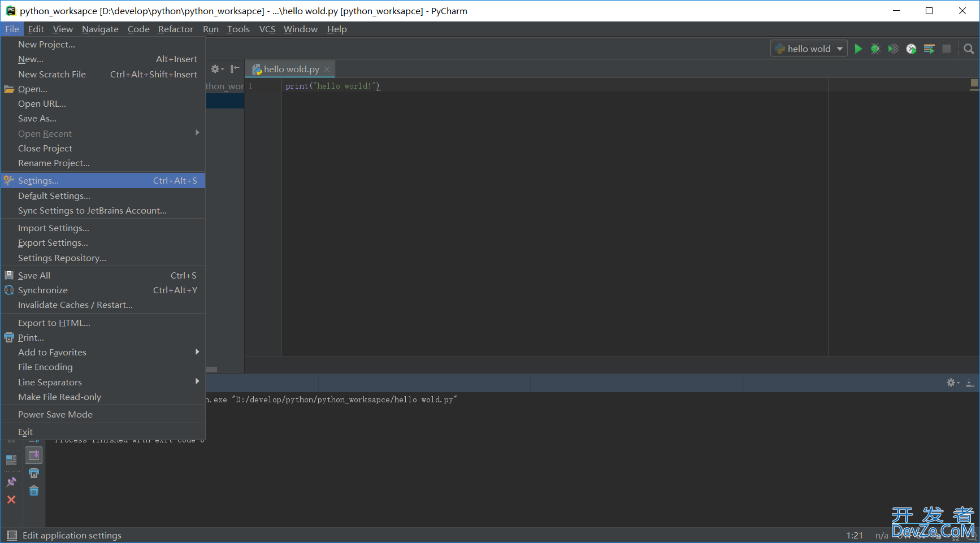980x543 pixels.
Task: Open project panel gear settings icon
Action: pyautogui.click(x=217, y=69)
